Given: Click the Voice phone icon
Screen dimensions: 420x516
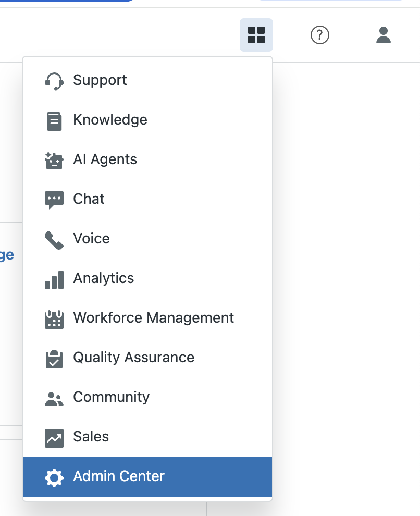Looking at the screenshot, I should click(54, 238).
